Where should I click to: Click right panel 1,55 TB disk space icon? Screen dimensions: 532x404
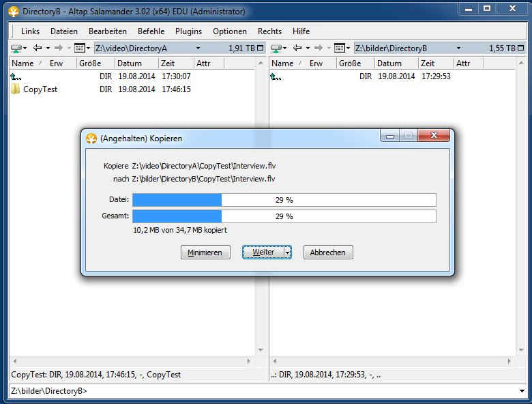click(x=520, y=48)
